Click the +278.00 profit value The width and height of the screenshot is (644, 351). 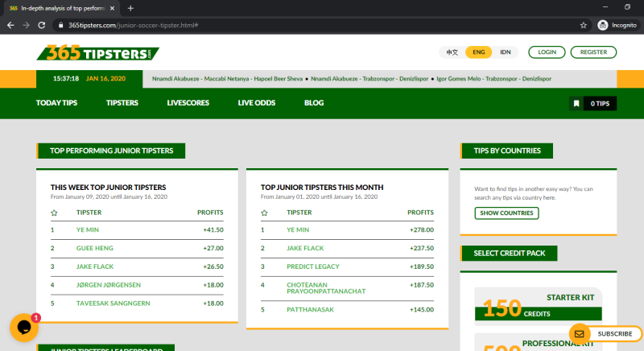coord(421,230)
